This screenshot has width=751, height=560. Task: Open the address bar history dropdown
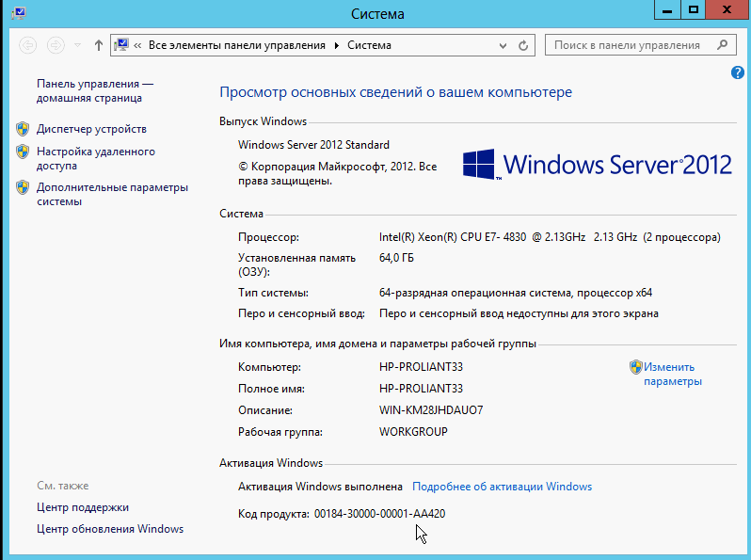tap(502, 45)
